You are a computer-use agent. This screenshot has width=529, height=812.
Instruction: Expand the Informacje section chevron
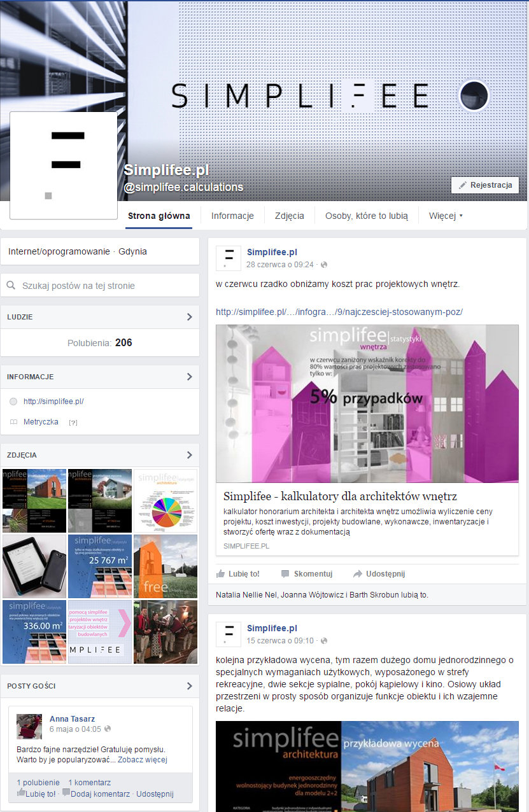coord(189,377)
